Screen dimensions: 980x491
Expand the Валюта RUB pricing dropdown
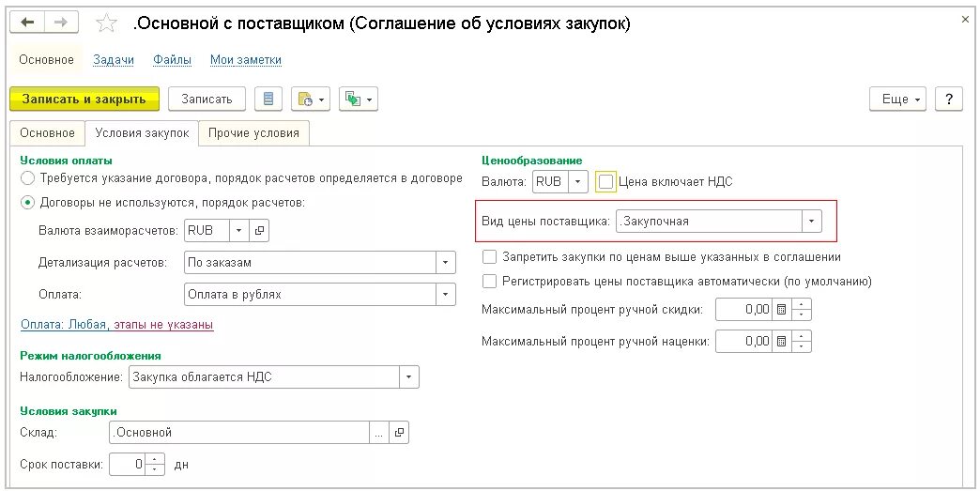(578, 182)
